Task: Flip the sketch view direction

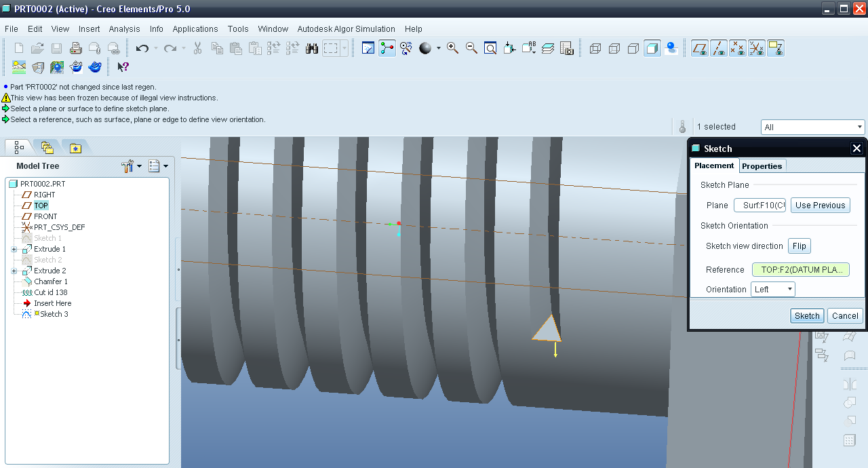Action: pos(800,246)
